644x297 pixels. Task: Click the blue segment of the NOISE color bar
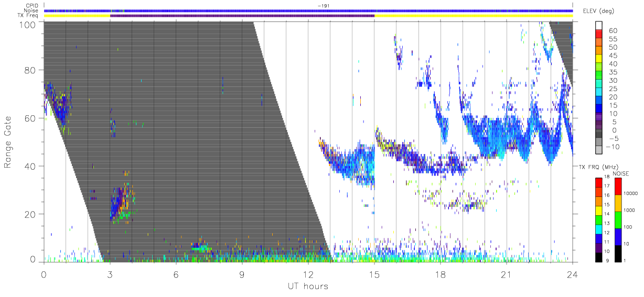[x=618, y=236]
